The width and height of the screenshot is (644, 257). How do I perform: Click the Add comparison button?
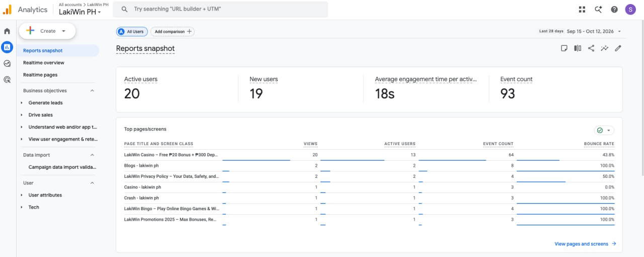[173, 31]
